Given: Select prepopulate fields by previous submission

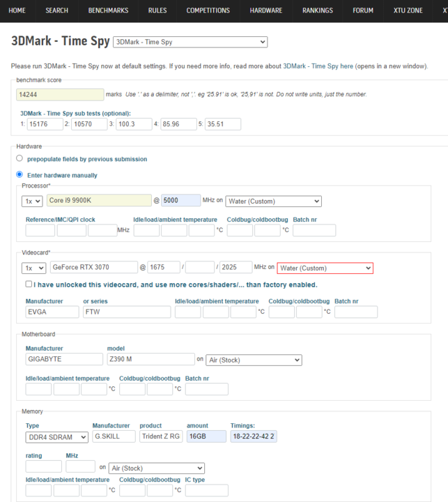Looking at the screenshot, I should [20, 158].
